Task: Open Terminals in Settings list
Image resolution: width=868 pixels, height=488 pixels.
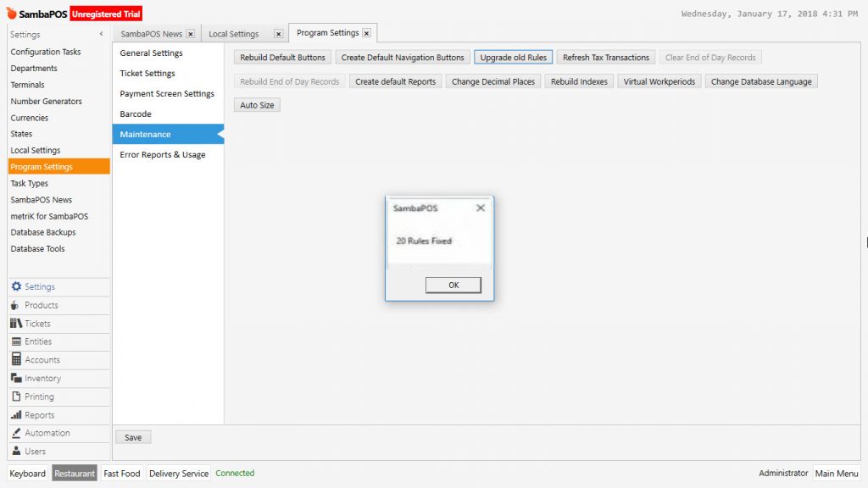Action: 58,85
